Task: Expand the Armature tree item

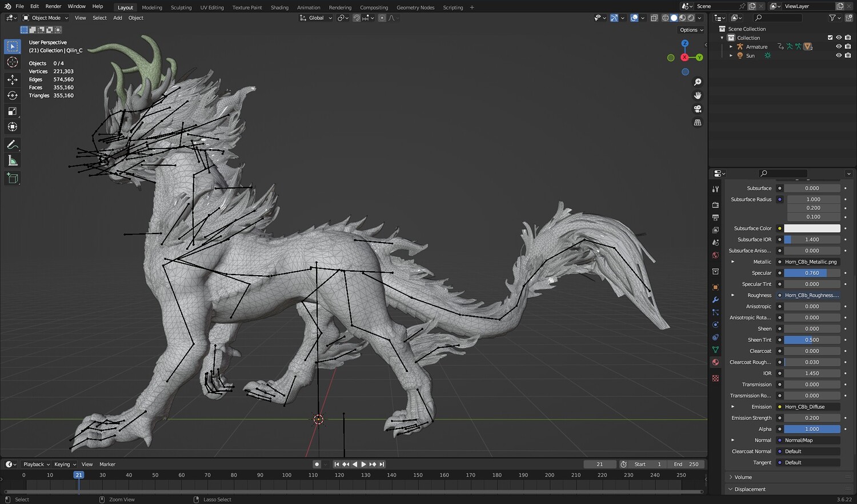Action: click(x=731, y=47)
